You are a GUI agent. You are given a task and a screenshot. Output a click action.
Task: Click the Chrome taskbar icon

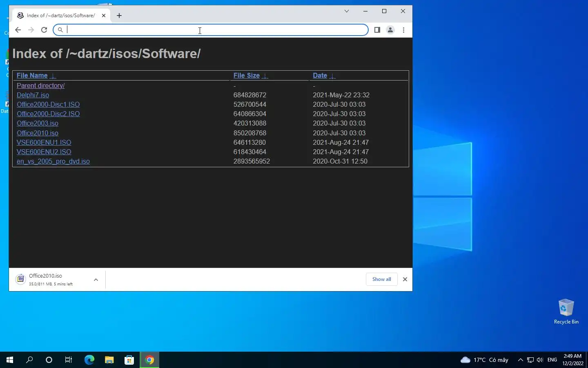coord(149,360)
